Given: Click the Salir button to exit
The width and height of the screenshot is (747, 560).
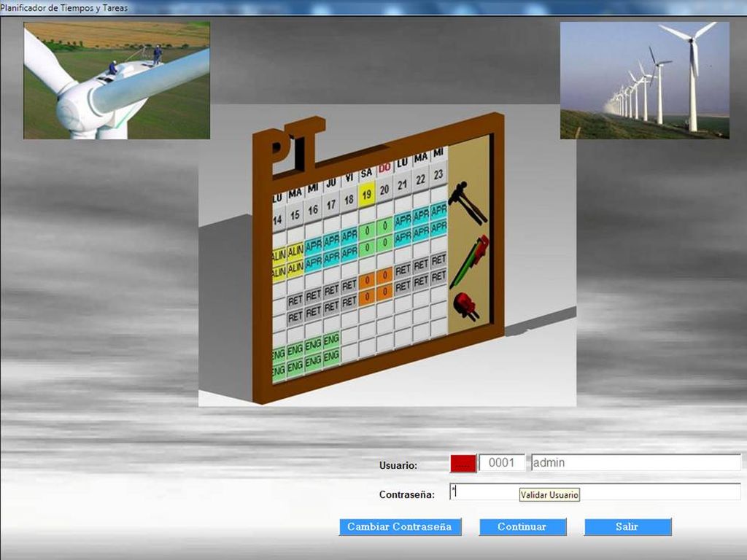Looking at the screenshot, I should pyautogui.click(x=627, y=526).
